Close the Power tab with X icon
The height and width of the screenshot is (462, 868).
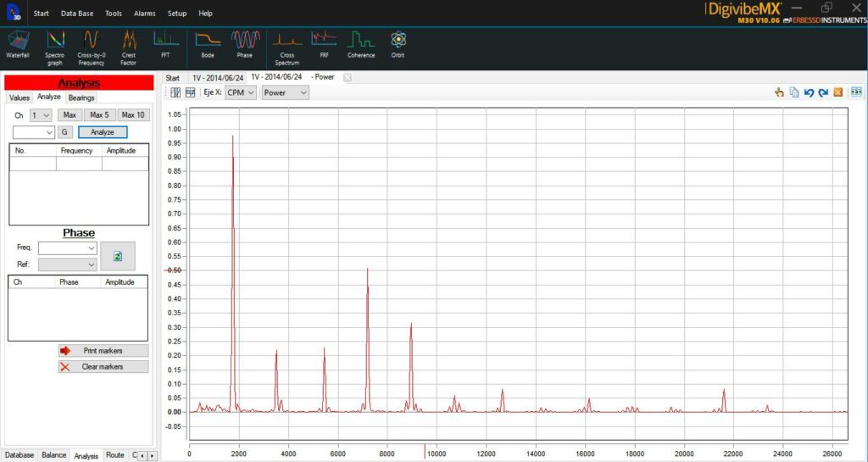tap(347, 77)
